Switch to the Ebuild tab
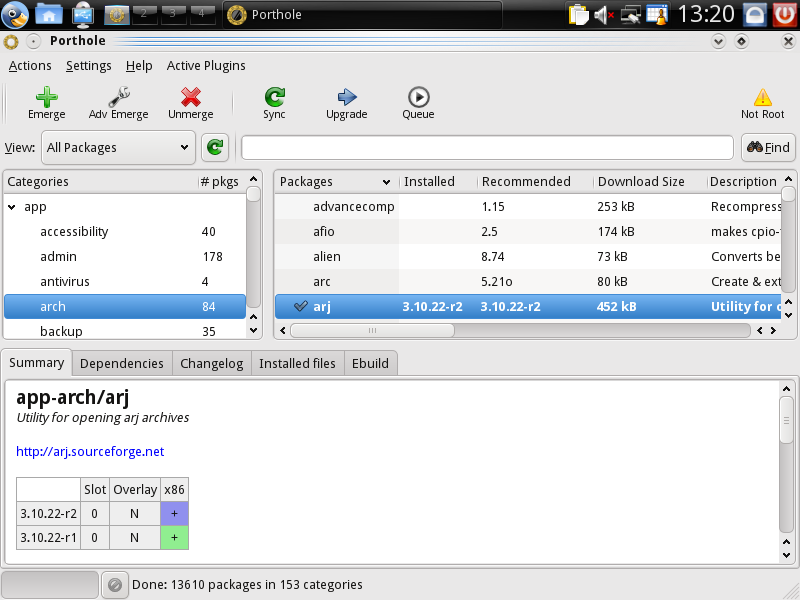 370,363
